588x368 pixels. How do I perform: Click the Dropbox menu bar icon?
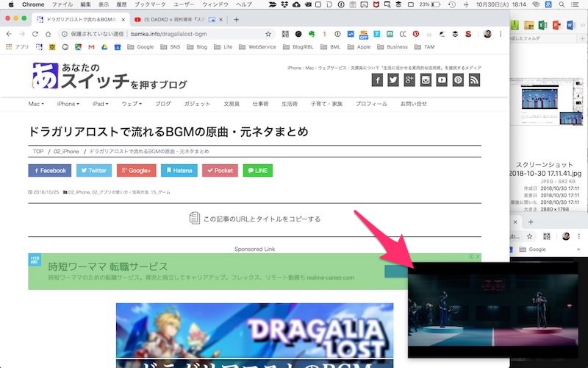click(x=284, y=4)
